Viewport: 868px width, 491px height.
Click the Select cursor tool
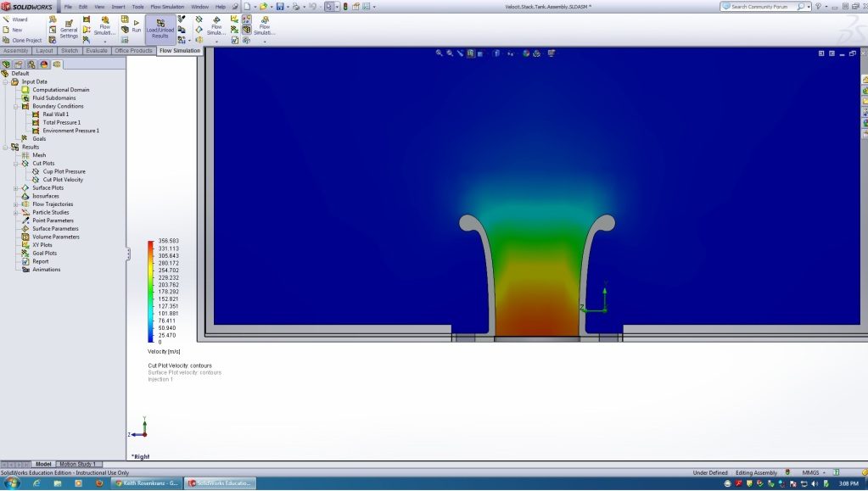(329, 7)
